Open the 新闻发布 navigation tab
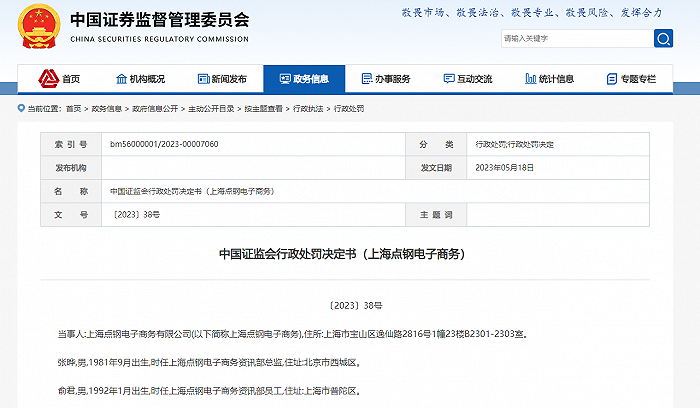Viewport: 700px width, 408px height. pos(222,79)
